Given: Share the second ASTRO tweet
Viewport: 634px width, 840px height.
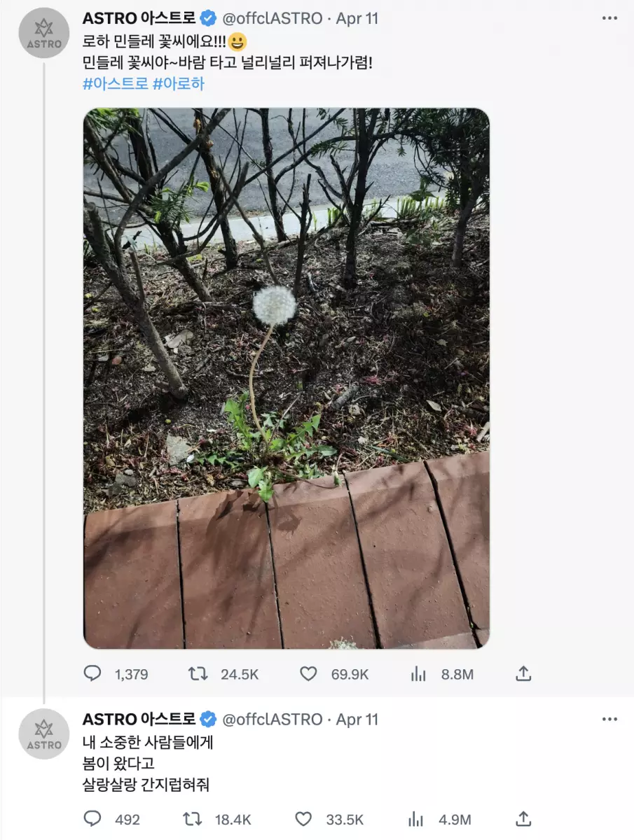Looking at the screenshot, I should tap(523, 819).
